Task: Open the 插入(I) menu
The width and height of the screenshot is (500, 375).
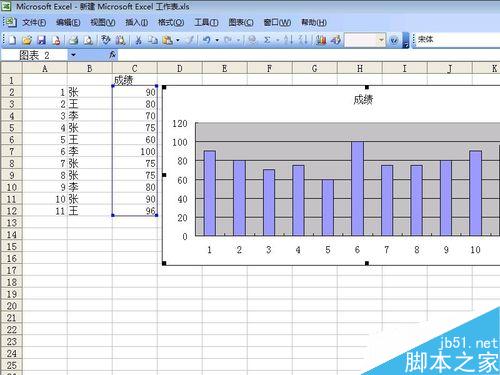Action: (x=137, y=23)
